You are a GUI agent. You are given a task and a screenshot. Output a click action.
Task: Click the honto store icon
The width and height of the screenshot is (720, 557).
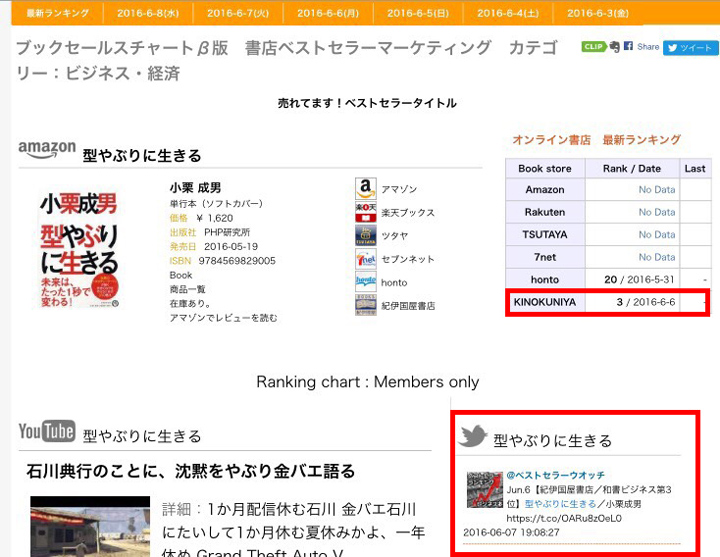tap(365, 282)
